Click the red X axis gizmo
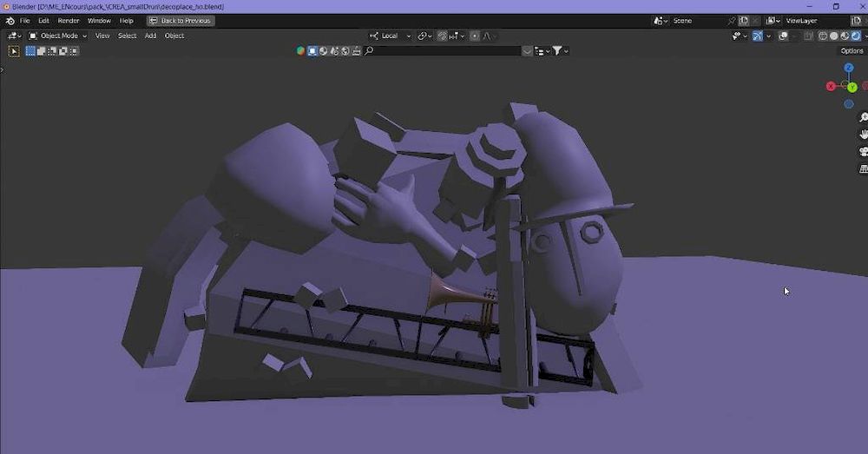This screenshot has width=868, height=454. pyautogui.click(x=831, y=87)
